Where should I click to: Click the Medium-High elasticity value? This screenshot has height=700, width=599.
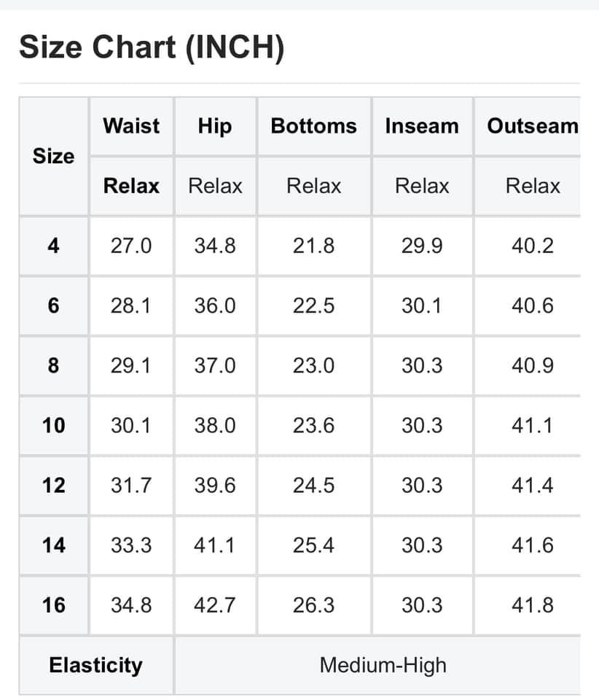tap(383, 665)
